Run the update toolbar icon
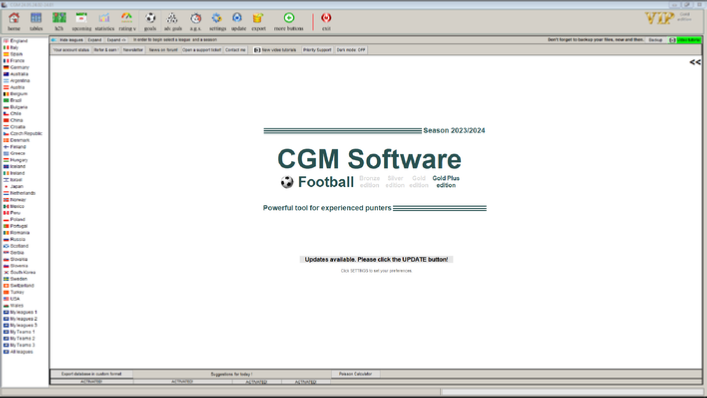The height and width of the screenshot is (398, 707). click(238, 21)
